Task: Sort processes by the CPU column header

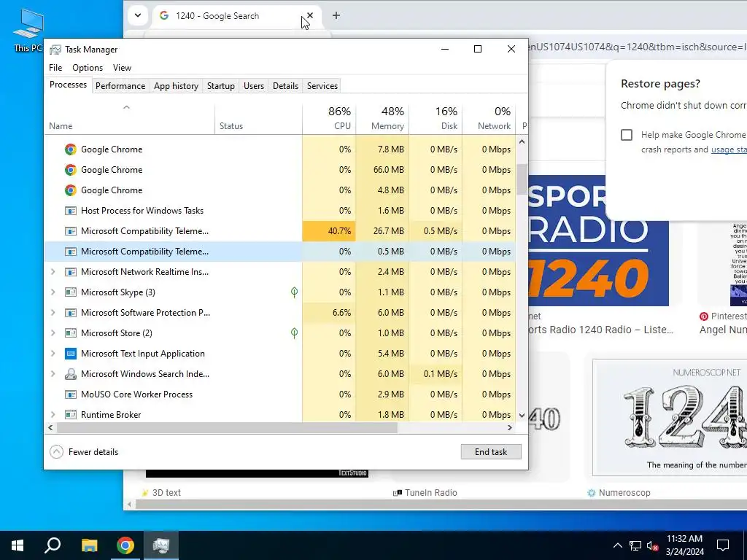Action: pyautogui.click(x=329, y=118)
